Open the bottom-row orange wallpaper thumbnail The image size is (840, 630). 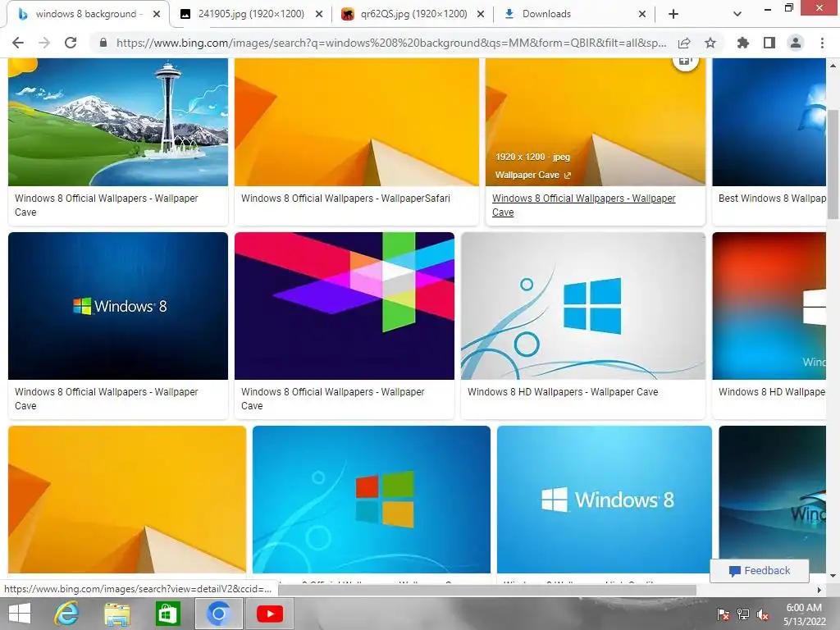pyautogui.click(x=127, y=500)
